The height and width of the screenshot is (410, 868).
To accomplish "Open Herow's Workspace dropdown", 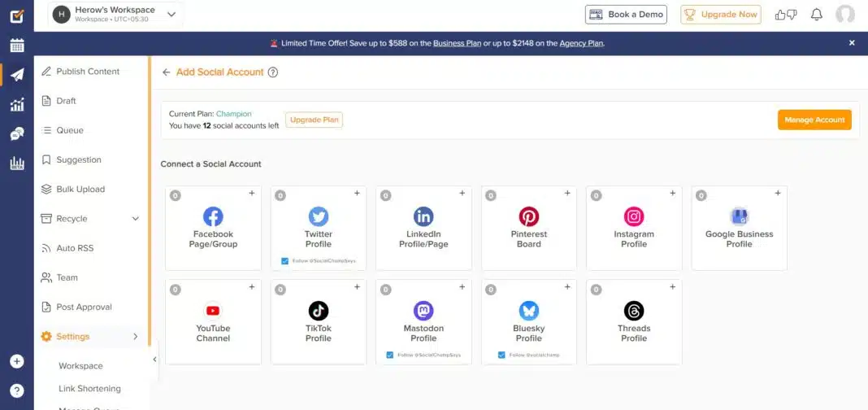I will (115, 15).
